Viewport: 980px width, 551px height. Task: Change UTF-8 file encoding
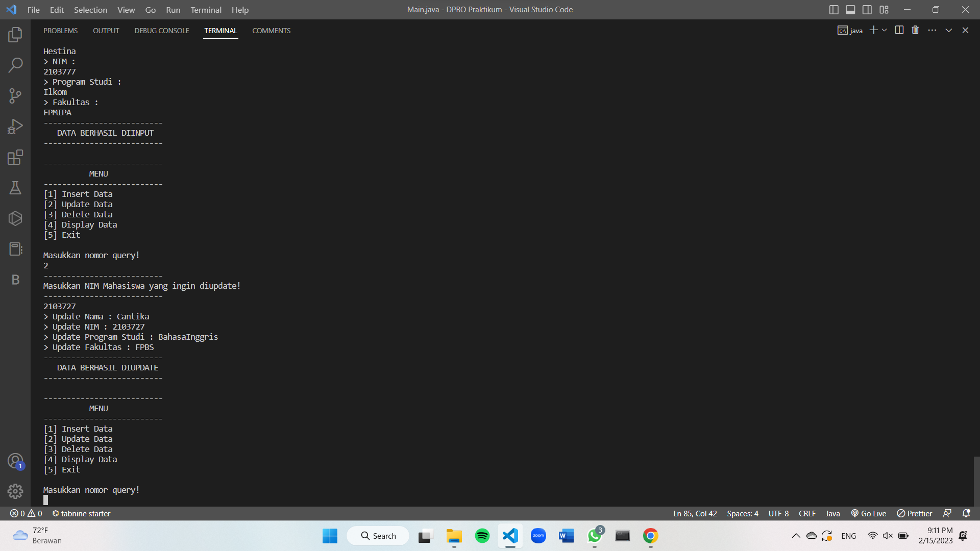coord(779,514)
